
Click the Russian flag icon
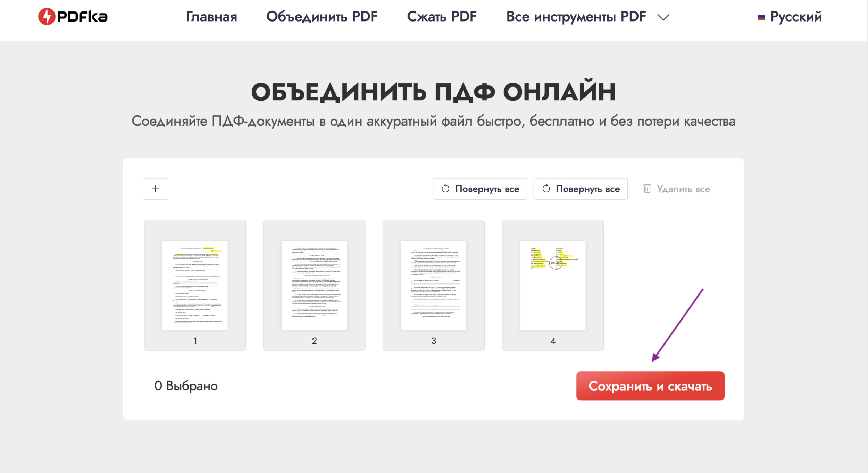point(761,17)
